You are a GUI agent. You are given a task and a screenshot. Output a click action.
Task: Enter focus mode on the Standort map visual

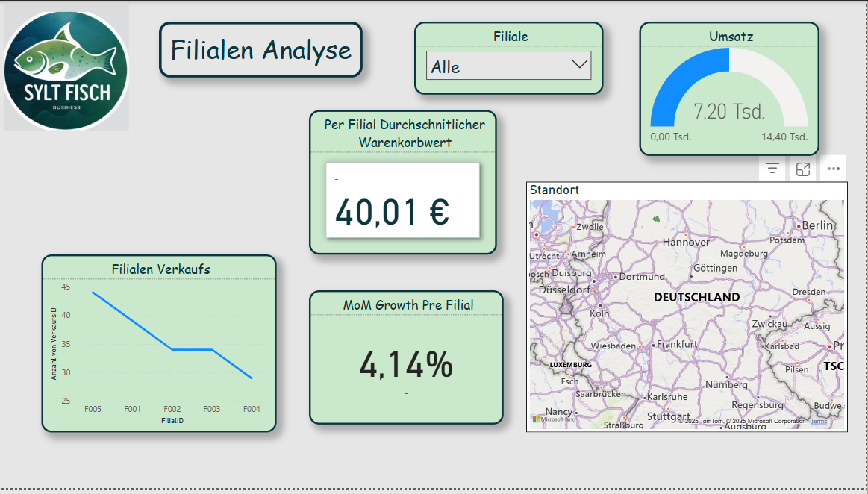802,168
